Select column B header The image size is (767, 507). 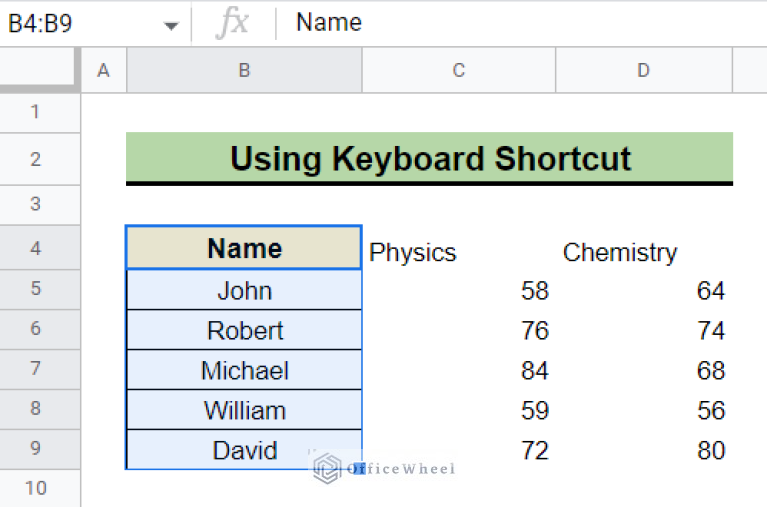(244, 70)
